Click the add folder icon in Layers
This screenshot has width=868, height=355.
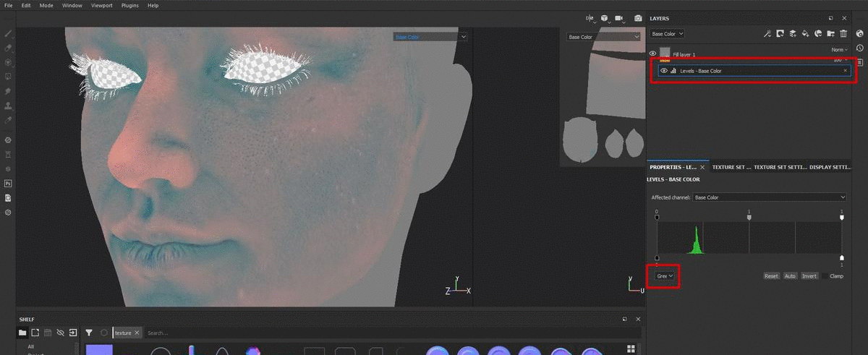(x=830, y=33)
